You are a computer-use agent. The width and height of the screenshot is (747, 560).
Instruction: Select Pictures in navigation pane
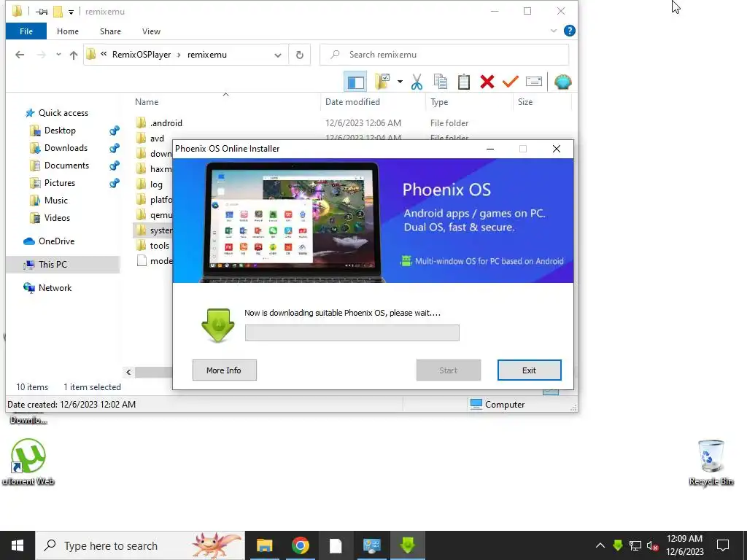60,183
